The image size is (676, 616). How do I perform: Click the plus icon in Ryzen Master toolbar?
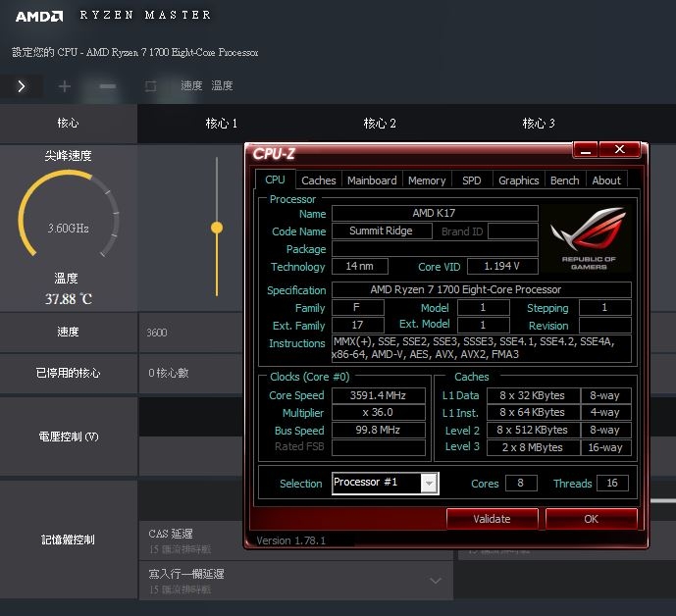(65, 86)
